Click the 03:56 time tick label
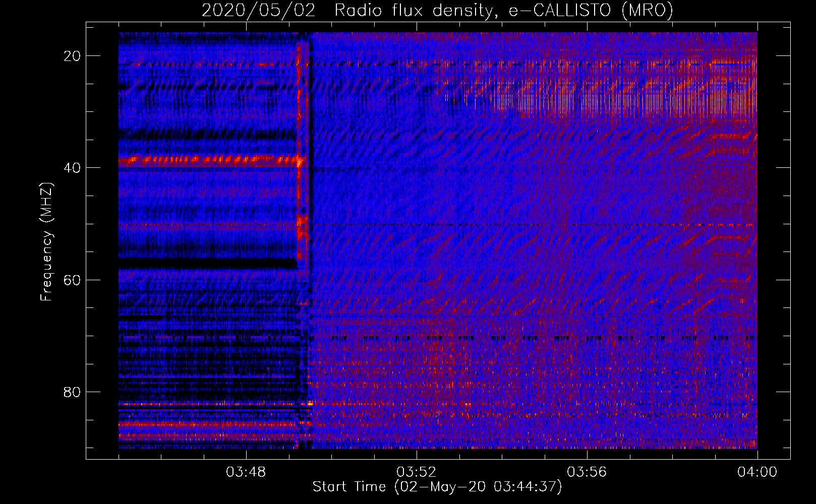 point(587,472)
